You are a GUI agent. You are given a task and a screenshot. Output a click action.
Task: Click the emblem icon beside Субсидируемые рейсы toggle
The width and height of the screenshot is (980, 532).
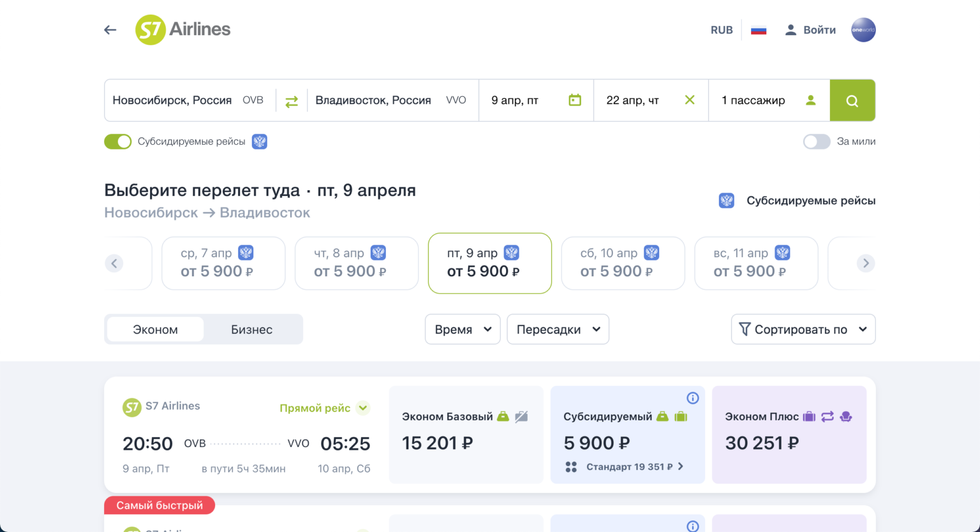260,142
